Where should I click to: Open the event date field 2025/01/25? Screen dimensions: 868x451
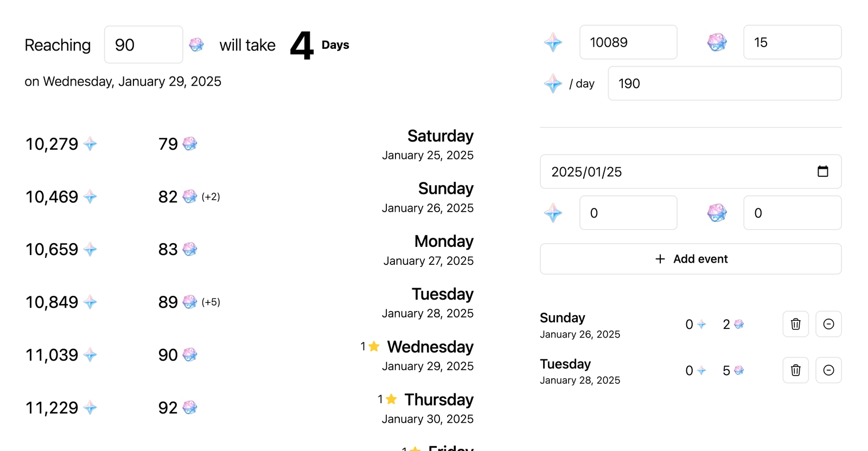(x=678, y=171)
